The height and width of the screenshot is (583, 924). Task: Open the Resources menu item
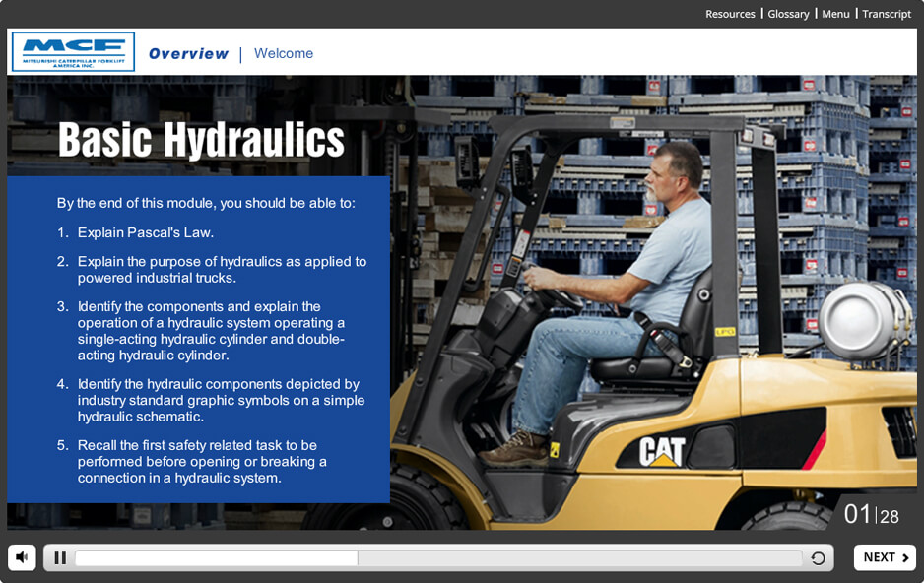coord(730,14)
